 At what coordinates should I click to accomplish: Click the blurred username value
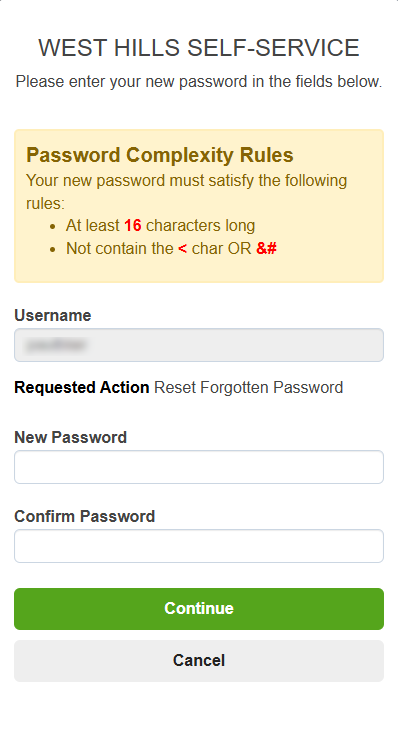click(x=56, y=345)
